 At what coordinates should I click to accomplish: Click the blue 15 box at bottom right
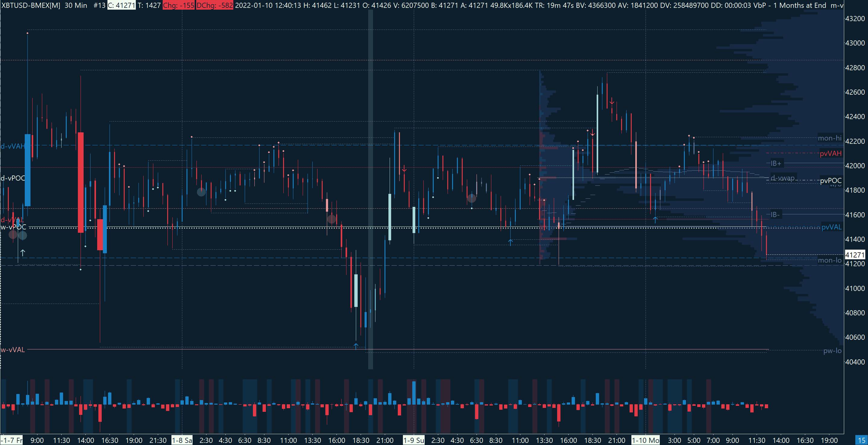(862, 440)
